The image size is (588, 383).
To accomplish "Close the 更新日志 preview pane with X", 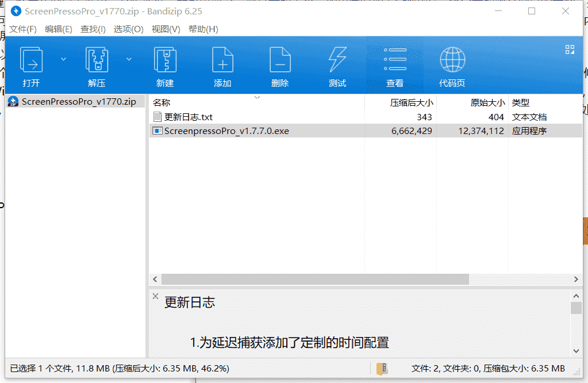I will point(156,296).
